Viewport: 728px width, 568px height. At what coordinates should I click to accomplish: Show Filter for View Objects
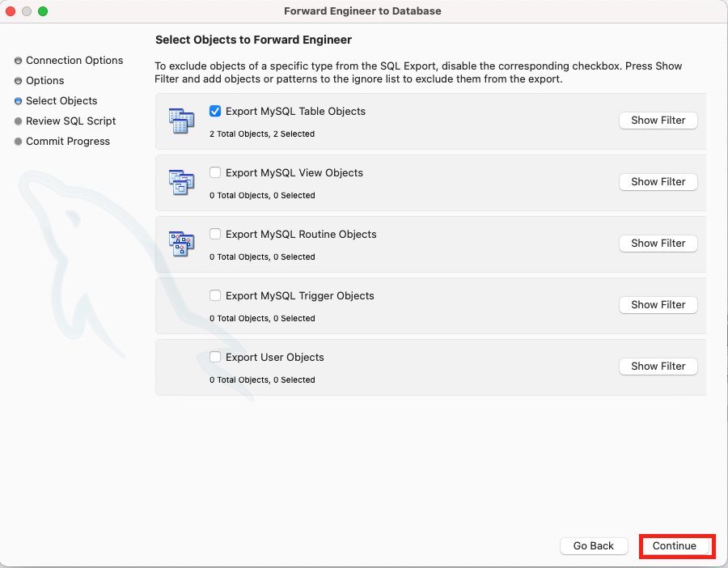[658, 181]
